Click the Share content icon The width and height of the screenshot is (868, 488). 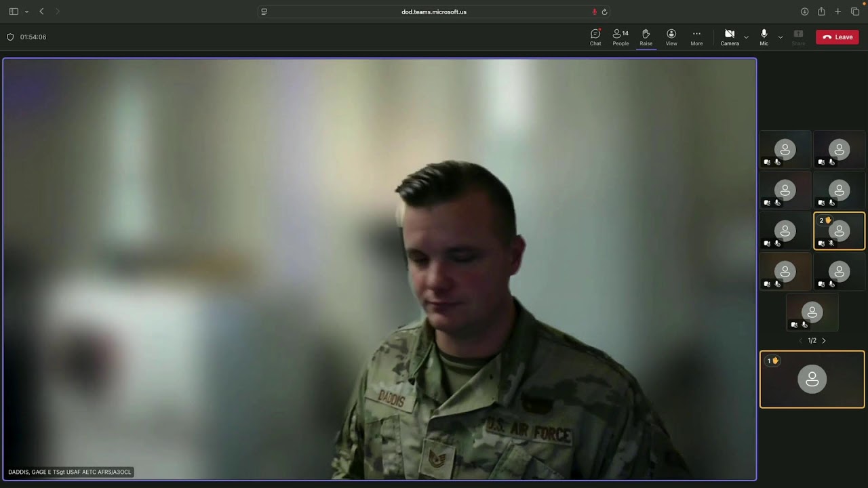(x=798, y=37)
